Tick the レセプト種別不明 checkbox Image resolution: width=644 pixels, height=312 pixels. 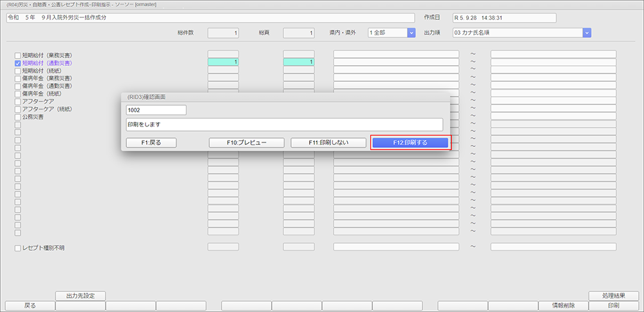[x=18, y=248]
